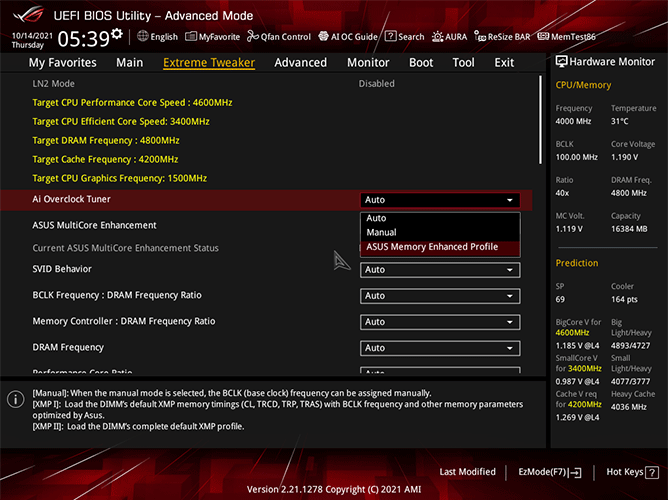This screenshot has height=500, width=668.
Task: Open the BIOS Search tool
Action: pos(405,37)
